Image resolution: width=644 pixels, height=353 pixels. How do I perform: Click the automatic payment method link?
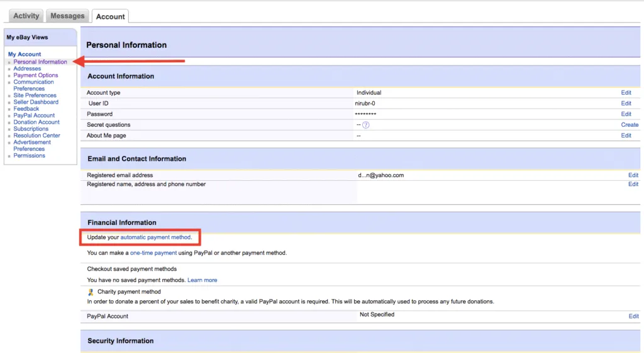155,237
